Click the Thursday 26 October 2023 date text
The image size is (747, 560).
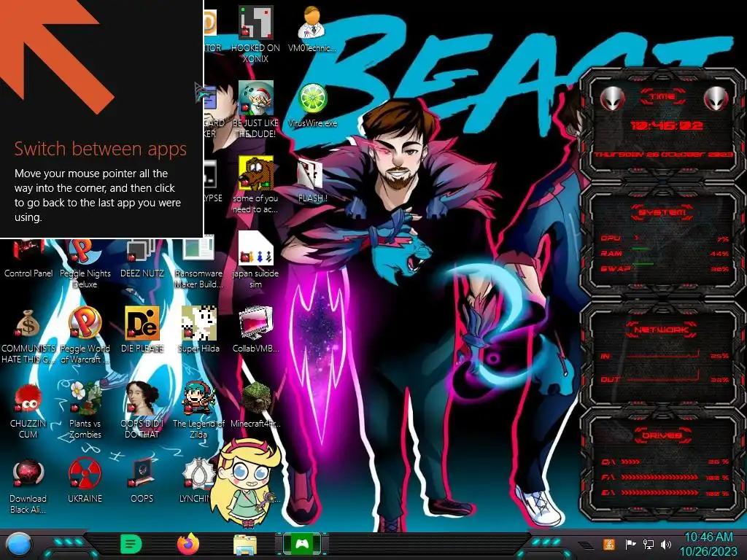coord(663,155)
